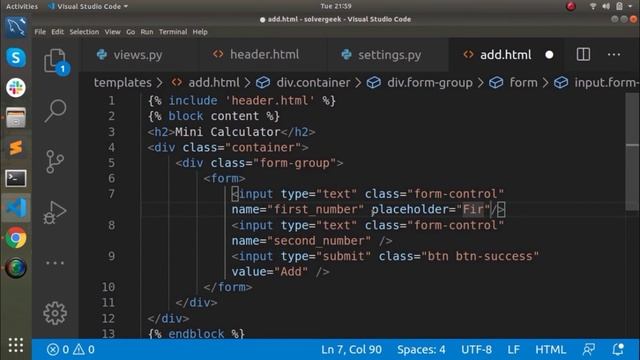This screenshot has height=360, width=640.
Task: Open MySQL Workbench dolphin icon in dock
Action: click(16, 27)
